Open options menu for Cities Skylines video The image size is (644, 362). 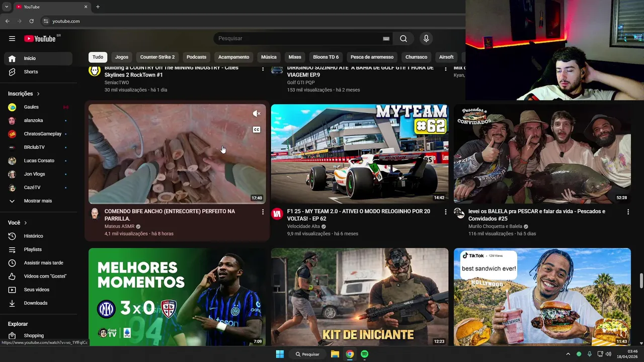(263, 69)
